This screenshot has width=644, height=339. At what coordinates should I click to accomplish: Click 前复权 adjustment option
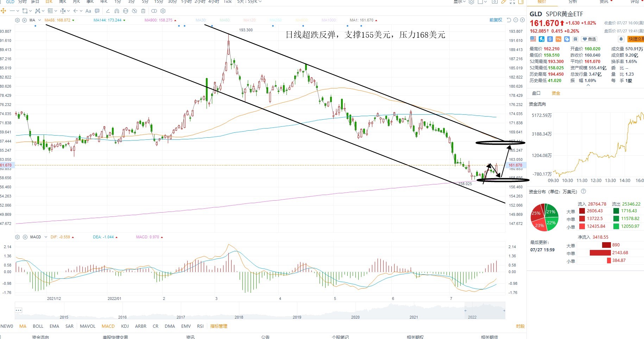click(x=496, y=20)
